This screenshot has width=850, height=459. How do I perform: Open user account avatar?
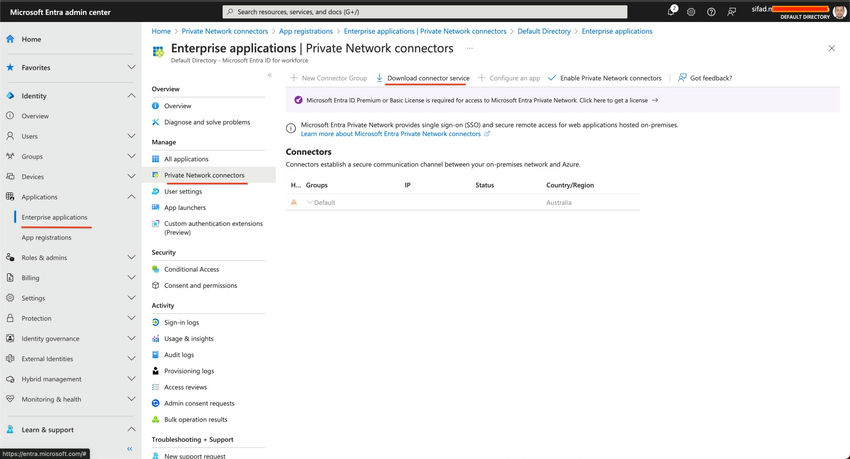839,11
